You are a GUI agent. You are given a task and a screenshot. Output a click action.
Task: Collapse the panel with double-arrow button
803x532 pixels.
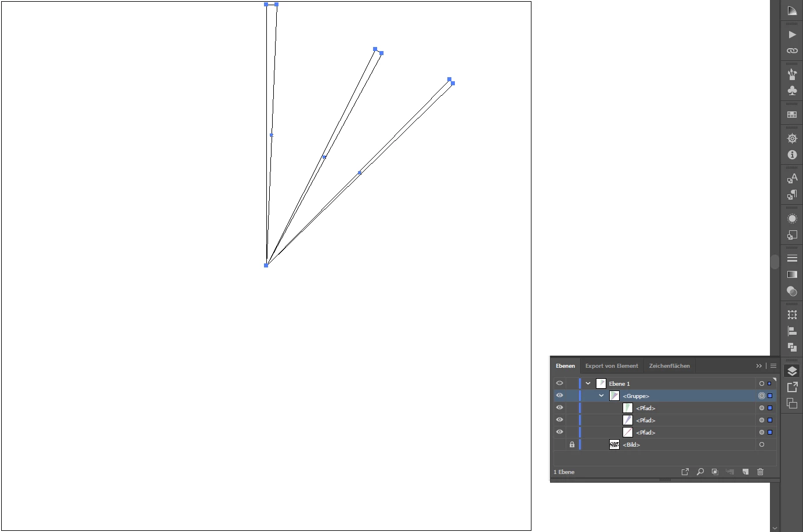[759, 366]
